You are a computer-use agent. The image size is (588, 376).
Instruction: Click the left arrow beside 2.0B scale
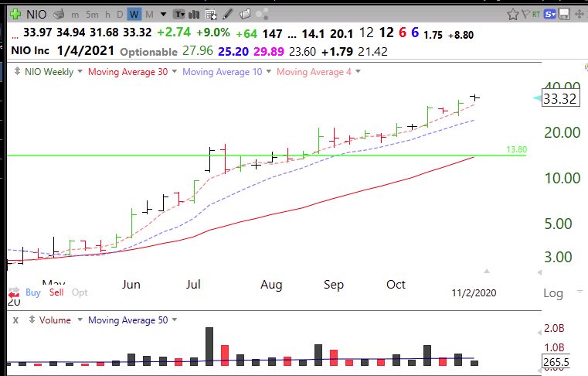pos(539,333)
